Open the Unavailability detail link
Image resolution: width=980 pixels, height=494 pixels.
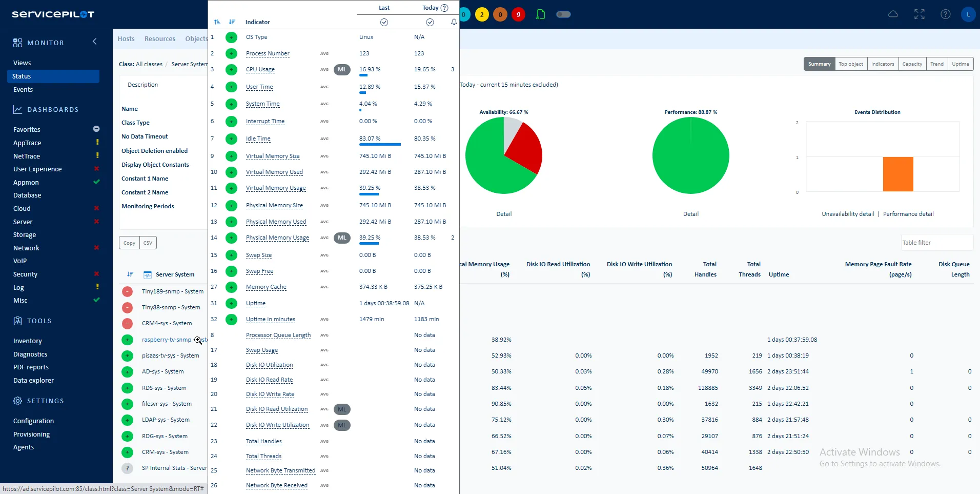[x=848, y=214]
